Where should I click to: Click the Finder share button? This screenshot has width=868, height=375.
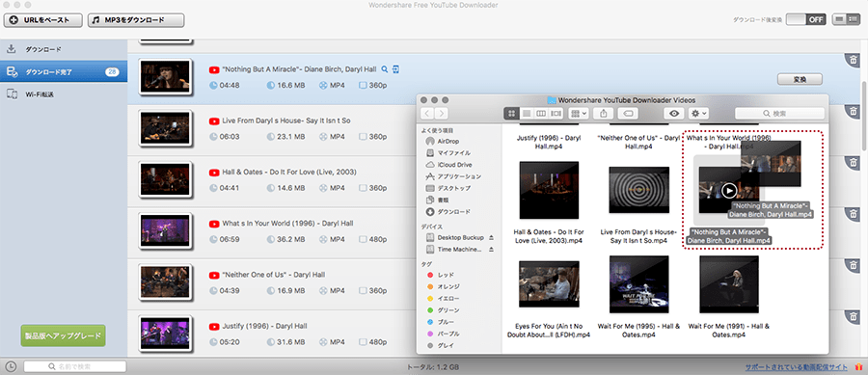[604, 114]
